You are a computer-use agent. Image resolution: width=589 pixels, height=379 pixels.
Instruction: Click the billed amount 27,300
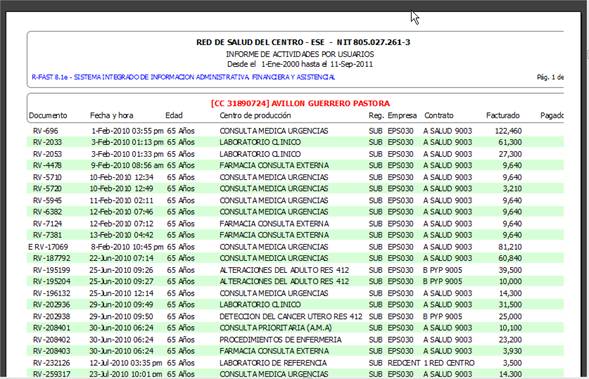click(x=510, y=154)
